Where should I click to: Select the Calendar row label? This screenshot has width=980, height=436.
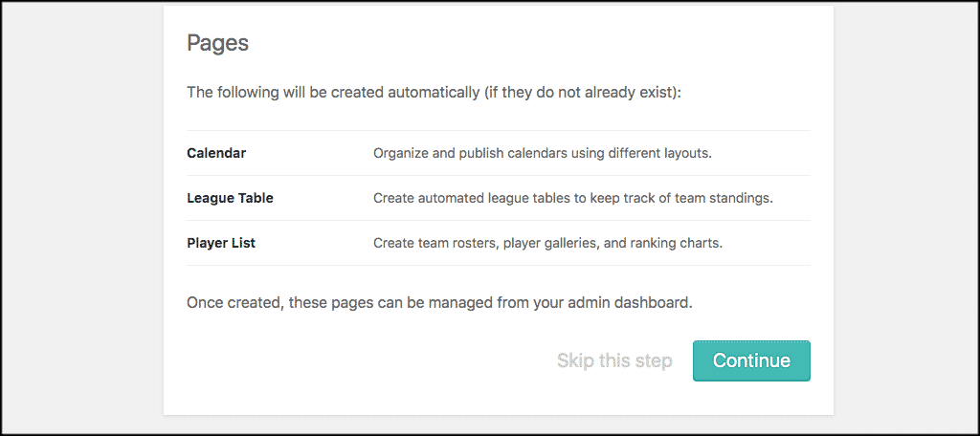click(216, 153)
